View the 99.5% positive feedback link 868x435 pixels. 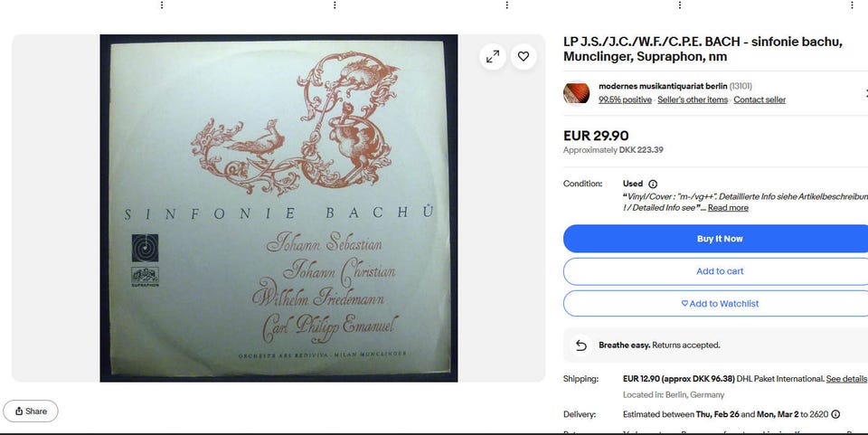(x=625, y=100)
